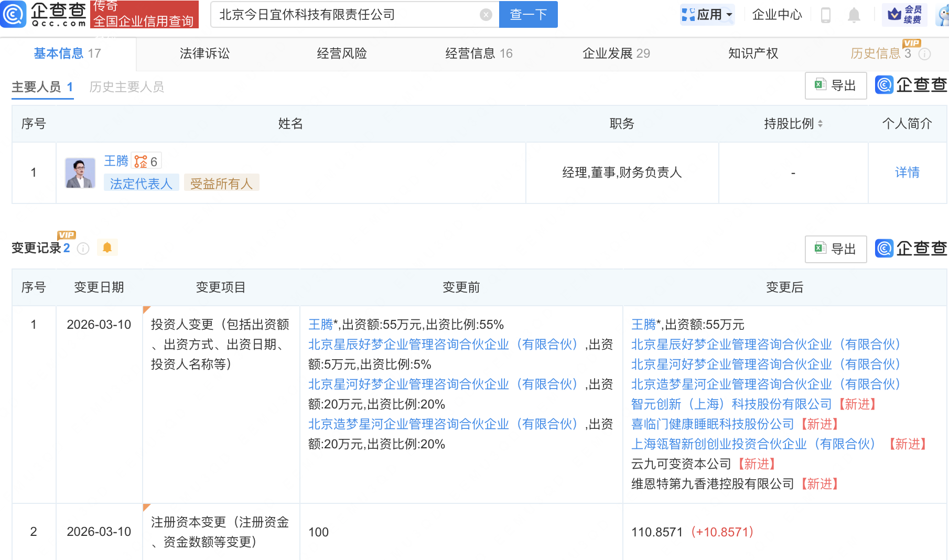Toggle the change record alert bell
Screen dimensions: 949x560
pos(107,247)
